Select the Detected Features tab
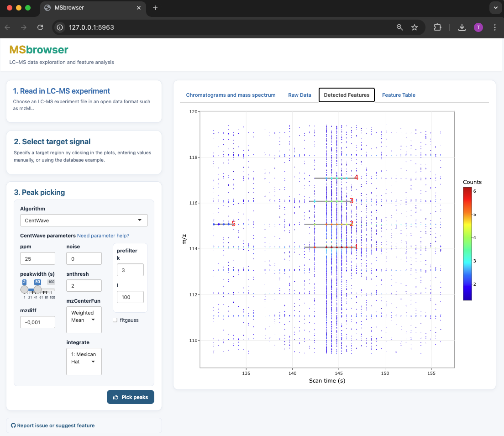Viewport: 504px width, 436px height. click(346, 95)
